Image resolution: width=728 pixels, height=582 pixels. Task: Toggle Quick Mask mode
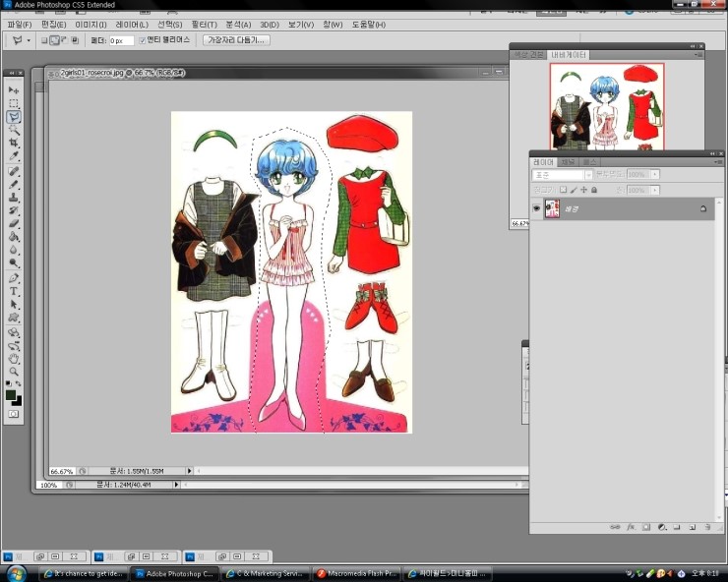pyautogui.click(x=14, y=414)
